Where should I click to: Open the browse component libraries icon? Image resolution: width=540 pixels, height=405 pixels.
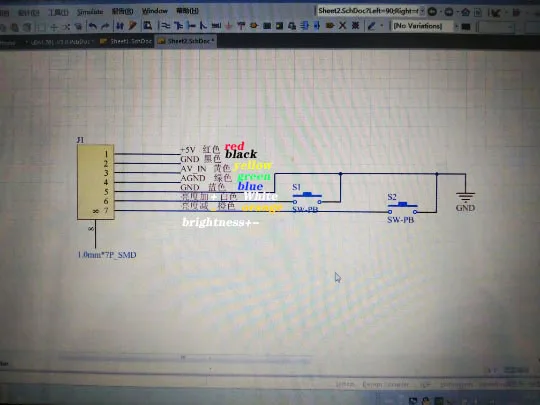(x=148, y=25)
